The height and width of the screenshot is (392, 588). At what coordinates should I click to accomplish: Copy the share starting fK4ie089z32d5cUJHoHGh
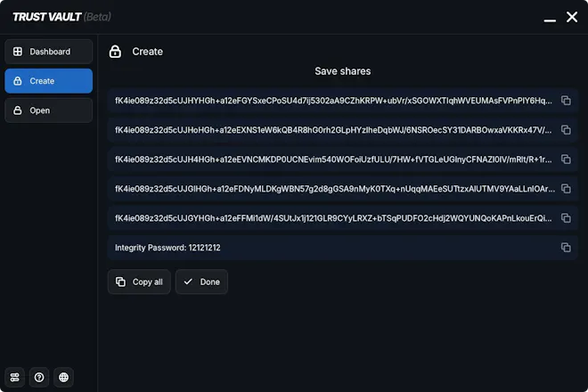coord(566,130)
